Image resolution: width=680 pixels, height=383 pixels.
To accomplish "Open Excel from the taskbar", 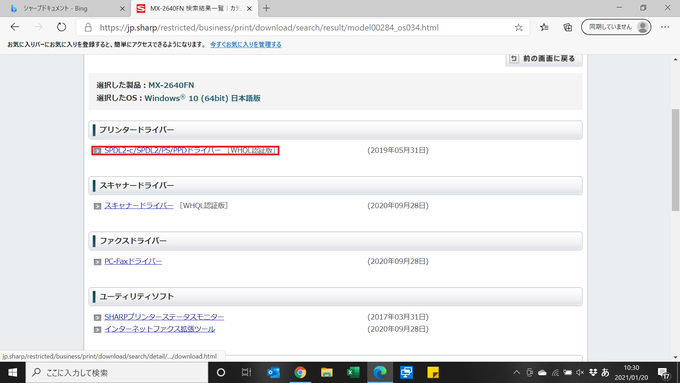I will click(353, 373).
